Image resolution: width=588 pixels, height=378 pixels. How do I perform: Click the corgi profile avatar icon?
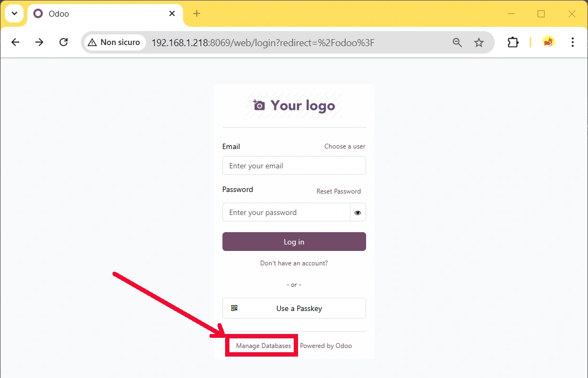pyautogui.click(x=548, y=42)
